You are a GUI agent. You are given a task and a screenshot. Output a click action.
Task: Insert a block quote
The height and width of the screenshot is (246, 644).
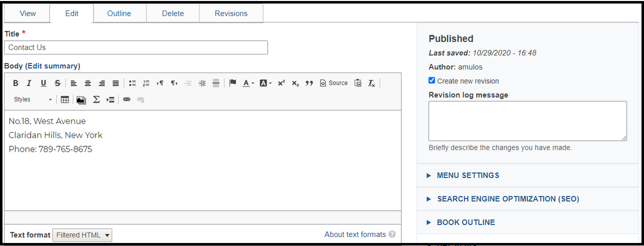(x=309, y=83)
